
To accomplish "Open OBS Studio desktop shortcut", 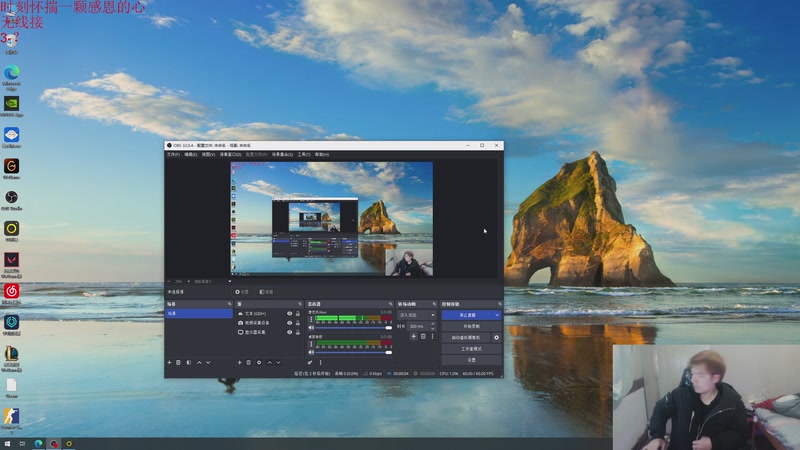I will click(x=11, y=201).
